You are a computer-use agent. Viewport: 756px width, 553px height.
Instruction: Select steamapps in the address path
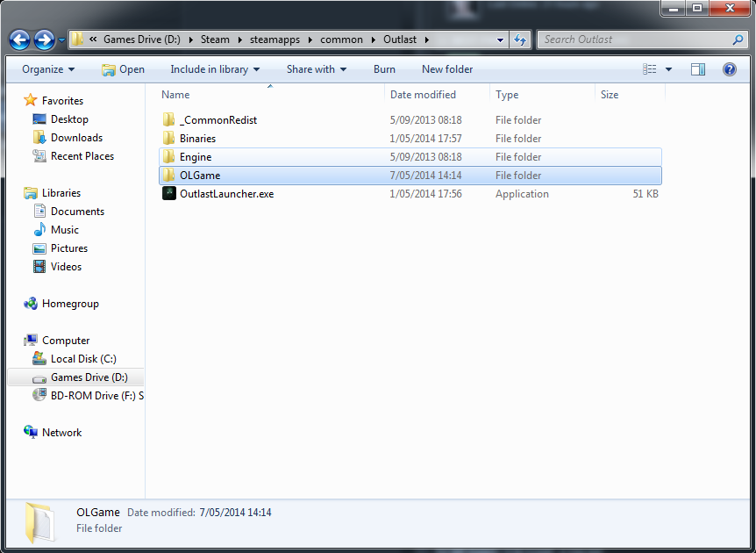pyautogui.click(x=275, y=39)
